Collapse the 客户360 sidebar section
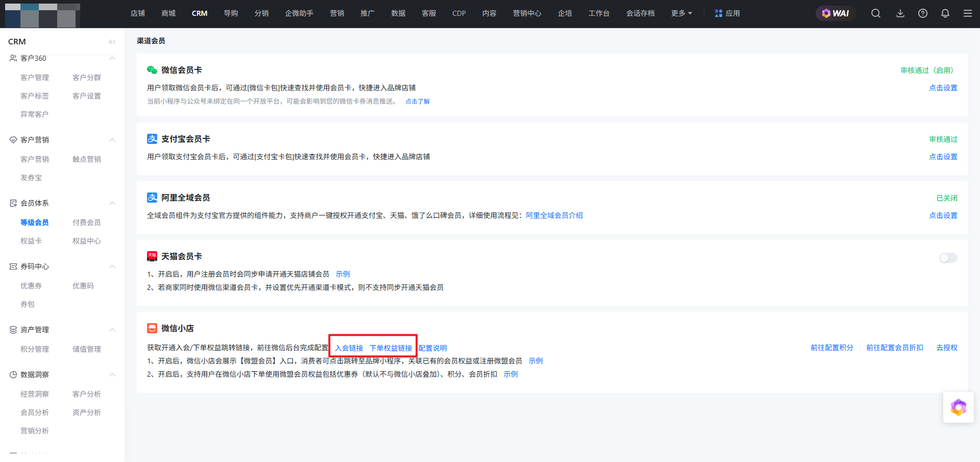 (x=112, y=58)
